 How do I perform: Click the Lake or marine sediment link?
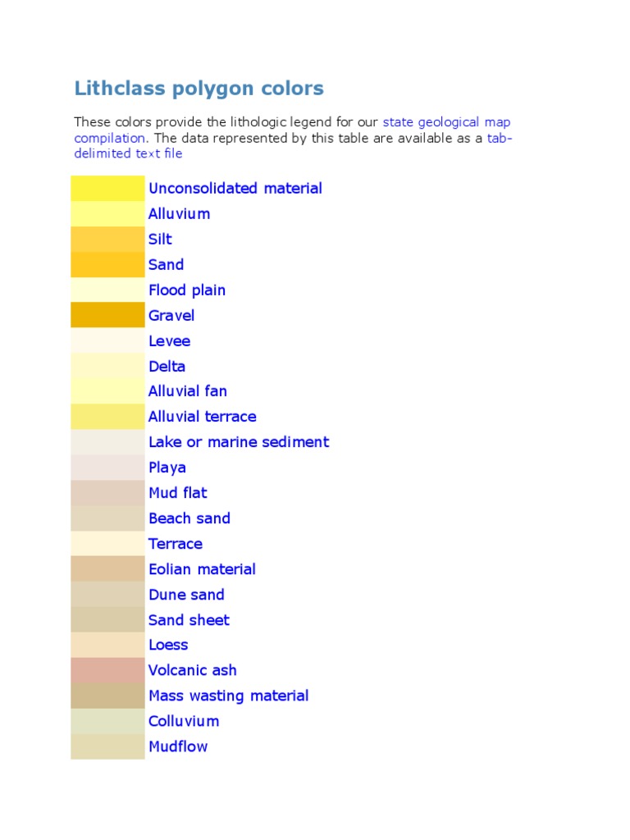click(x=239, y=442)
